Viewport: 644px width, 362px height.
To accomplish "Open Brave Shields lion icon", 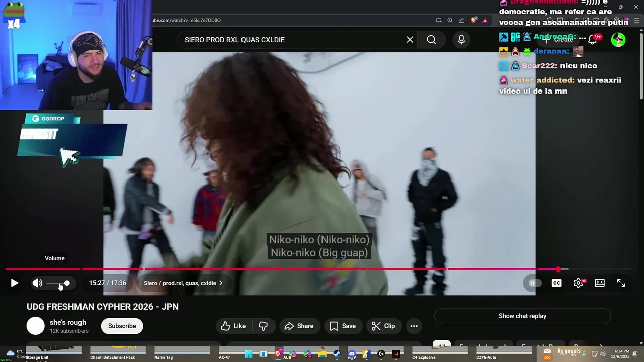I will 473,20.
